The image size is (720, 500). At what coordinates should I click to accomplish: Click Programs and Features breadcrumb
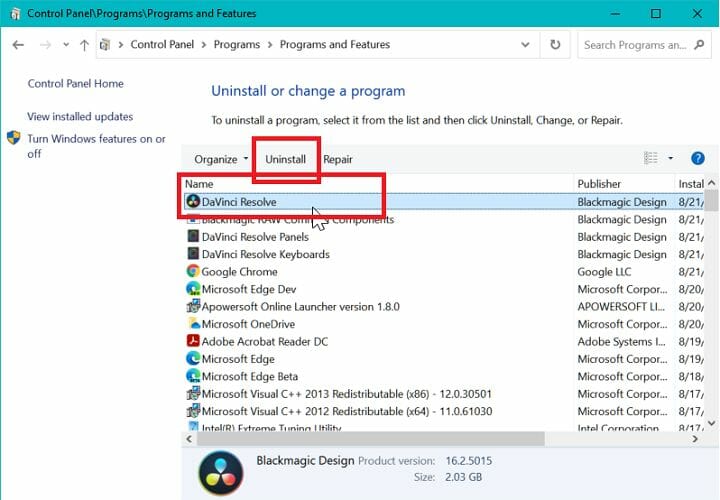pyautogui.click(x=335, y=45)
